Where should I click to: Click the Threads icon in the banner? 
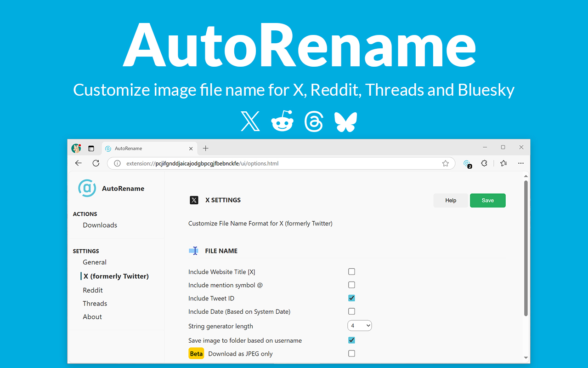click(x=314, y=121)
